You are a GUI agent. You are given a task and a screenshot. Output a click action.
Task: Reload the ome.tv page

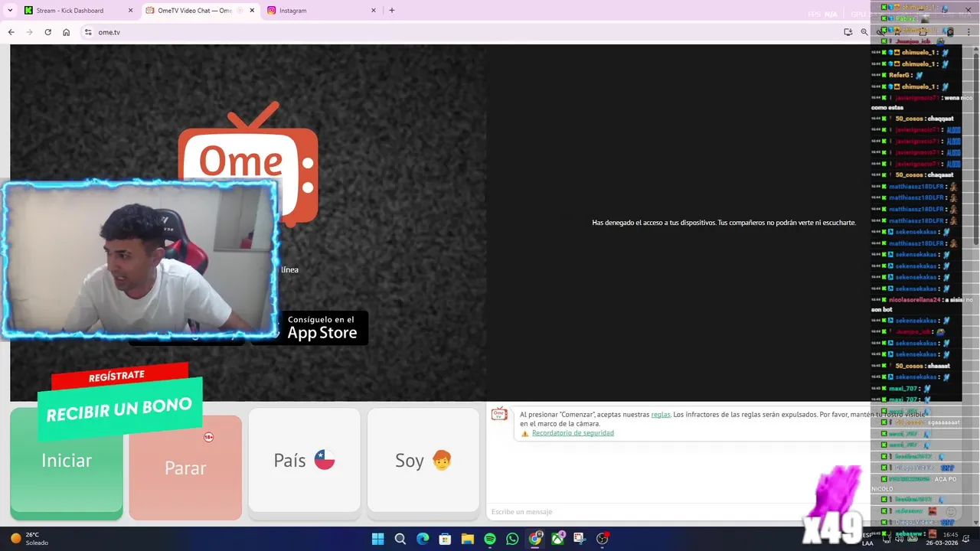[x=47, y=32]
